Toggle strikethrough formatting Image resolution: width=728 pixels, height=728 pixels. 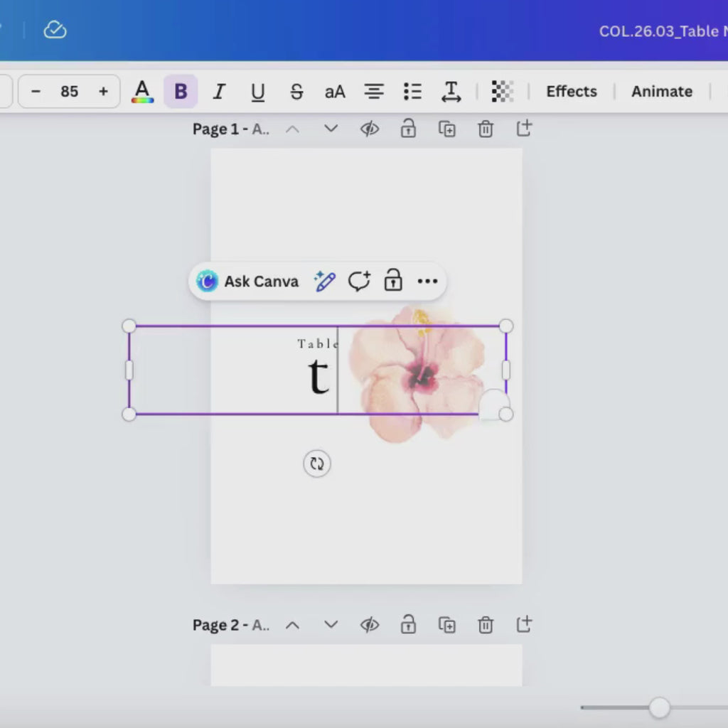click(296, 92)
